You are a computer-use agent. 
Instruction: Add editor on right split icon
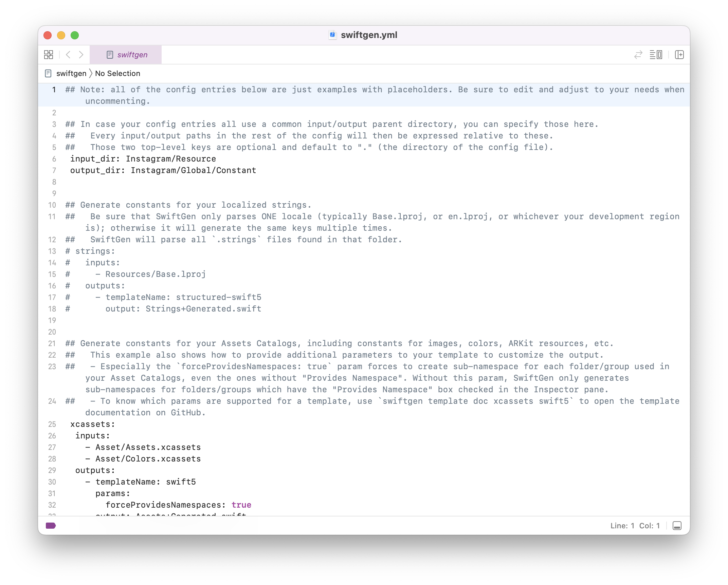point(679,55)
